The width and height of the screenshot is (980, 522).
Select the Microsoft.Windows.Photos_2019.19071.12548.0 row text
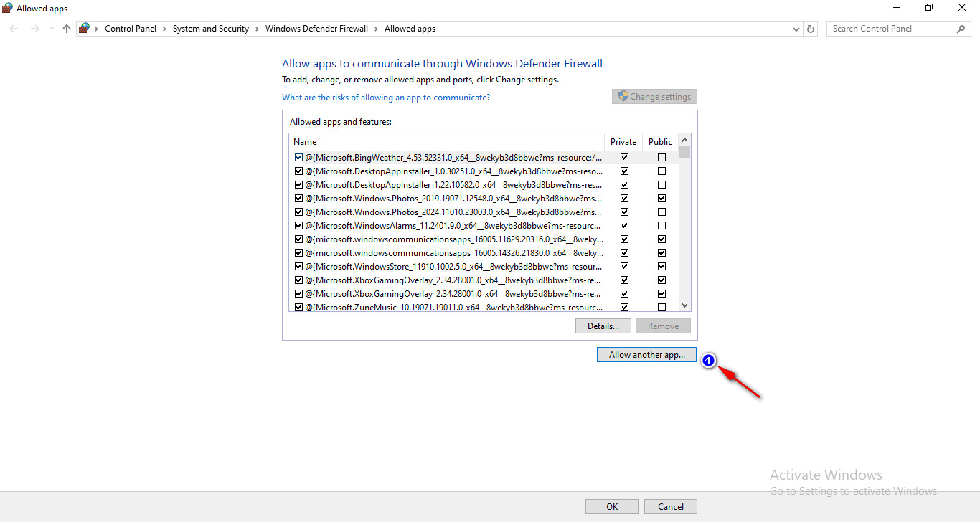pos(453,198)
